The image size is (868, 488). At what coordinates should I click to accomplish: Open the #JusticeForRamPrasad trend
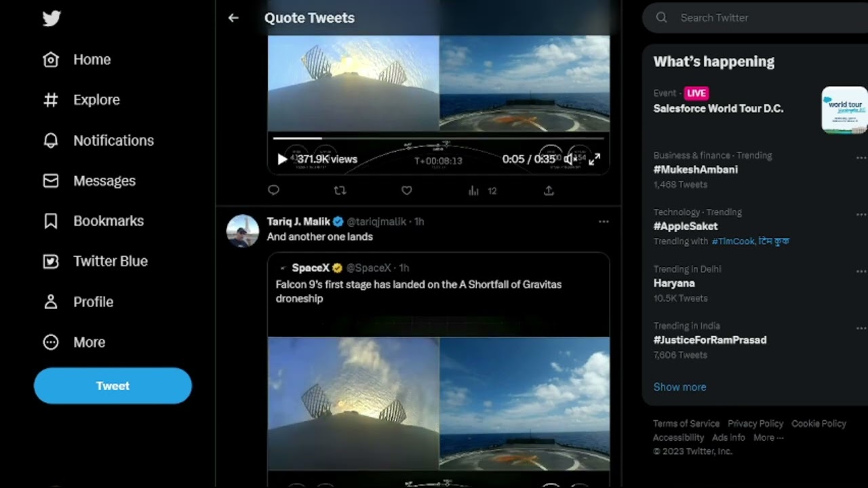click(710, 340)
